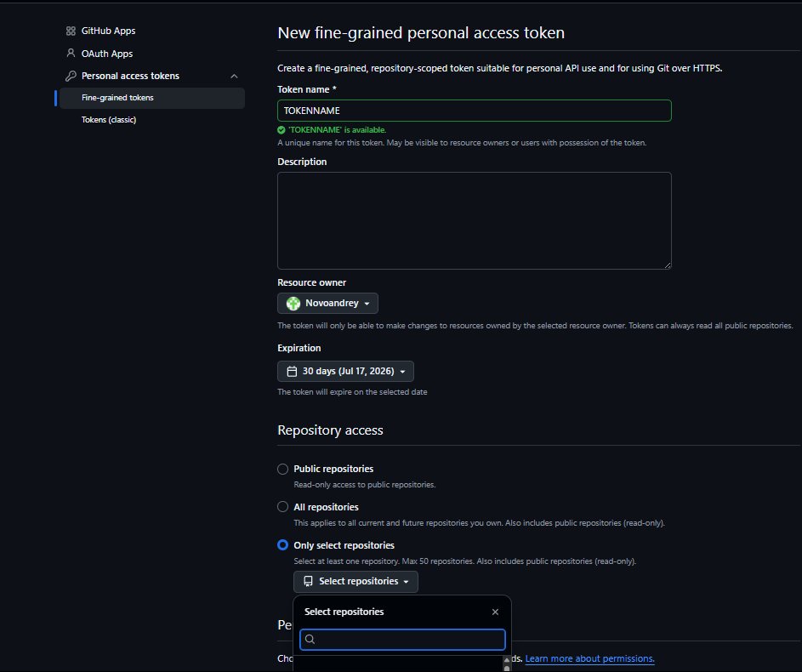Click The token will expire text

(x=352, y=392)
